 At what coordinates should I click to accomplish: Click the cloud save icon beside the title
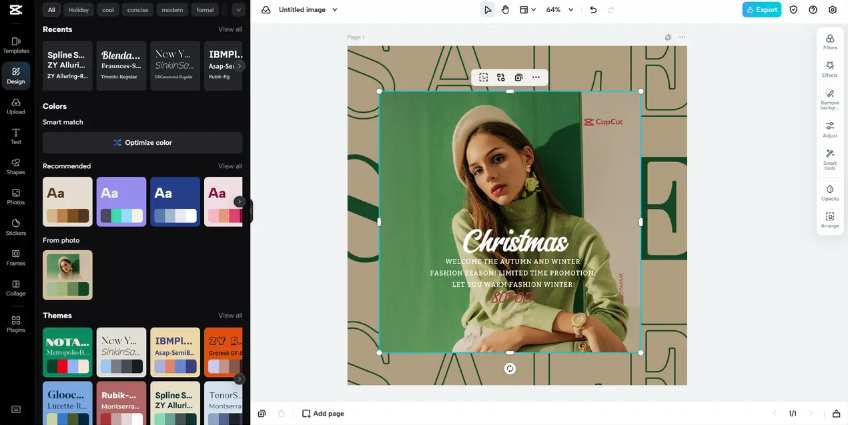click(266, 10)
